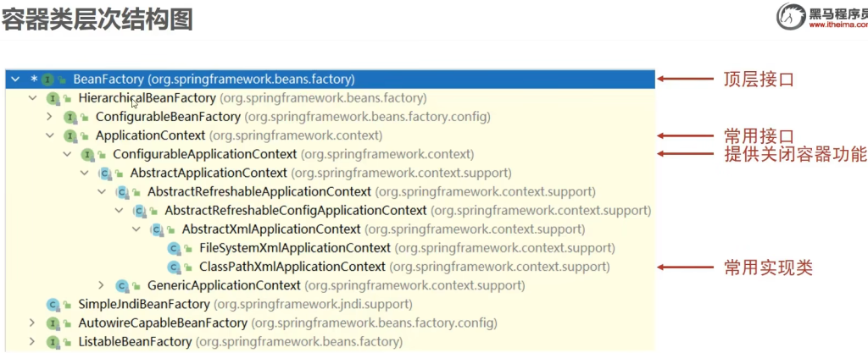Expand the AutowireCapableBeanFactory node
This screenshot has width=868, height=353.
point(33,323)
